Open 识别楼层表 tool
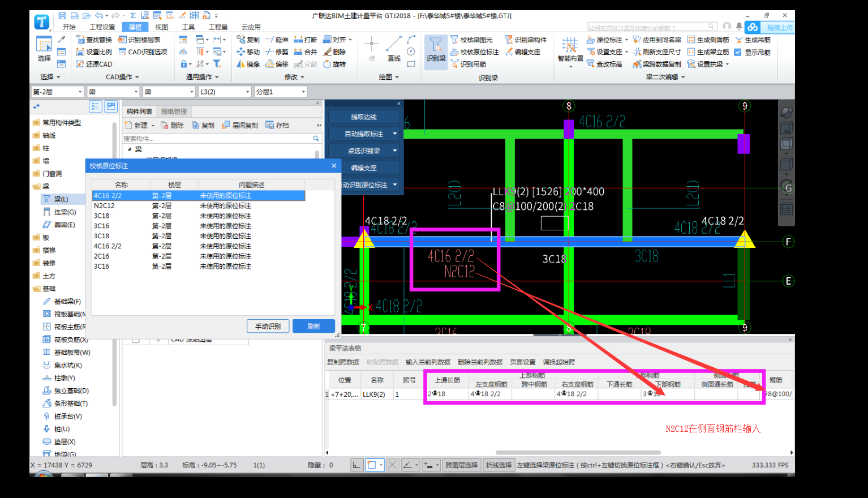The image size is (868, 498). pyautogui.click(x=139, y=40)
